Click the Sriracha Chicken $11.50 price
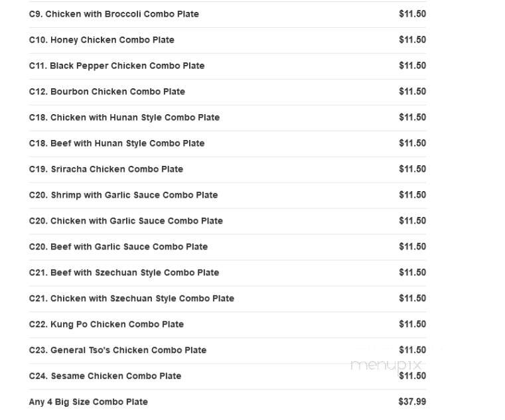 click(x=413, y=169)
